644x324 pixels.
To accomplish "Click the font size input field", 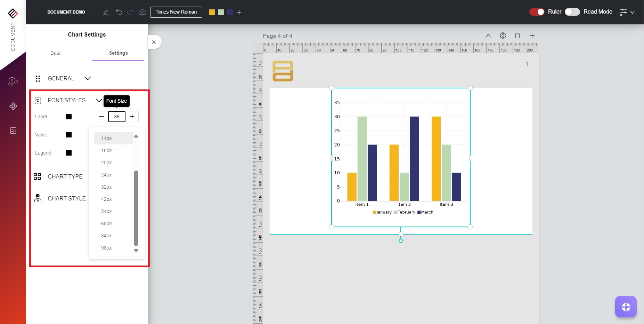I will point(117,117).
